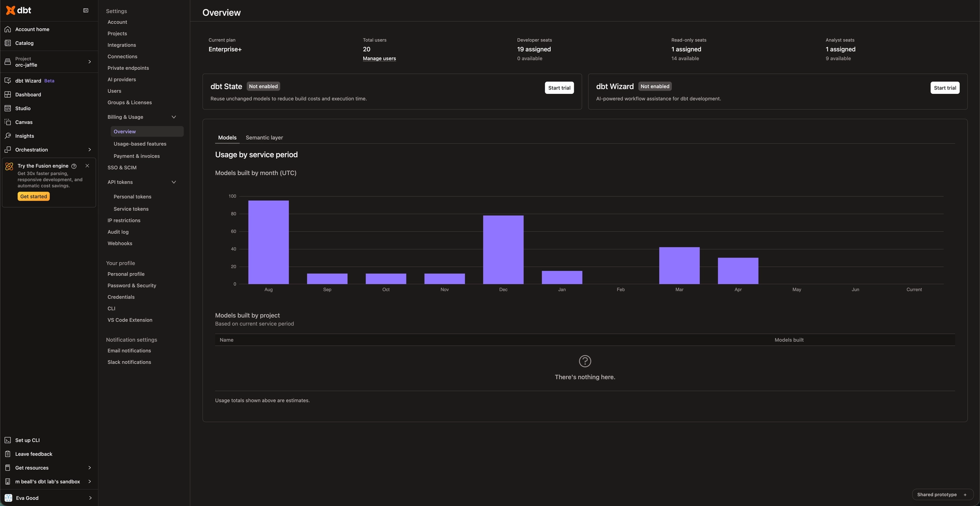The width and height of the screenshot is (980, 506).
Task: Select Overview under Billing & Usage
Action: point(147,132)
